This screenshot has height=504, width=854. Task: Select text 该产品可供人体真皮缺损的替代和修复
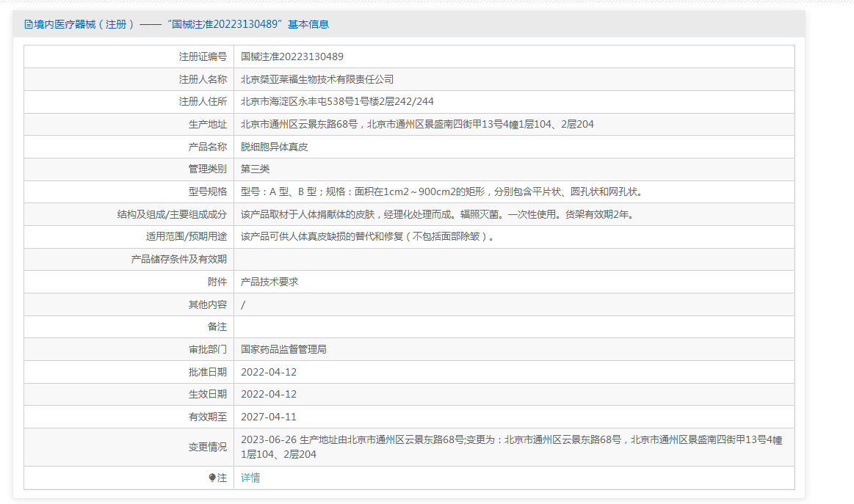click(322, 237)
